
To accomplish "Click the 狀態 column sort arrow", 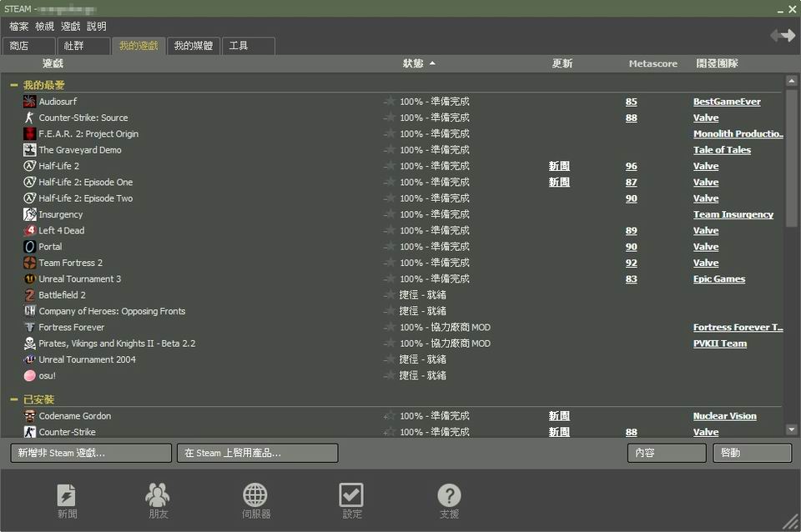I will point(431,63).
